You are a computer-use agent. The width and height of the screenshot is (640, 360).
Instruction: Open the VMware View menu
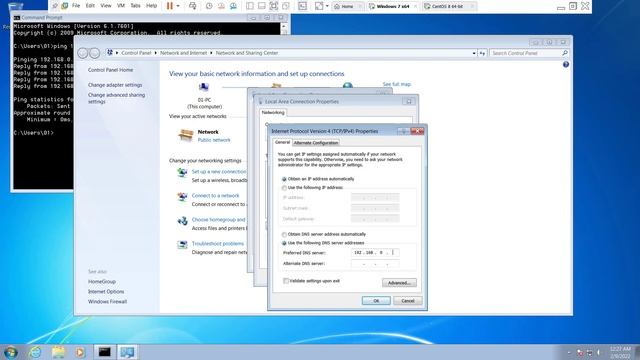click(x=106, y=6)
